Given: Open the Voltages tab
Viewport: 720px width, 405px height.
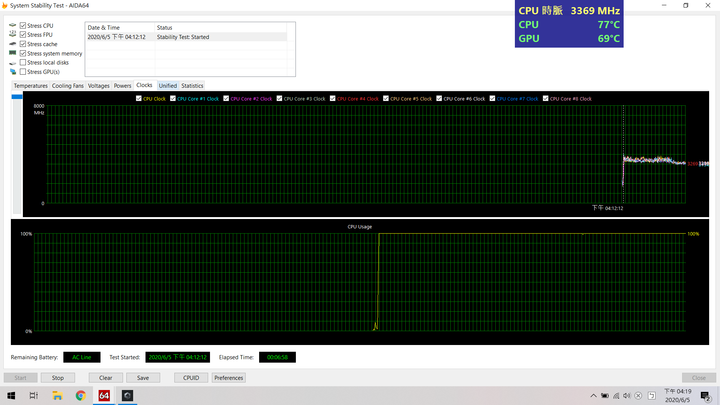Looking at the screenshot, I should [98, 86].
